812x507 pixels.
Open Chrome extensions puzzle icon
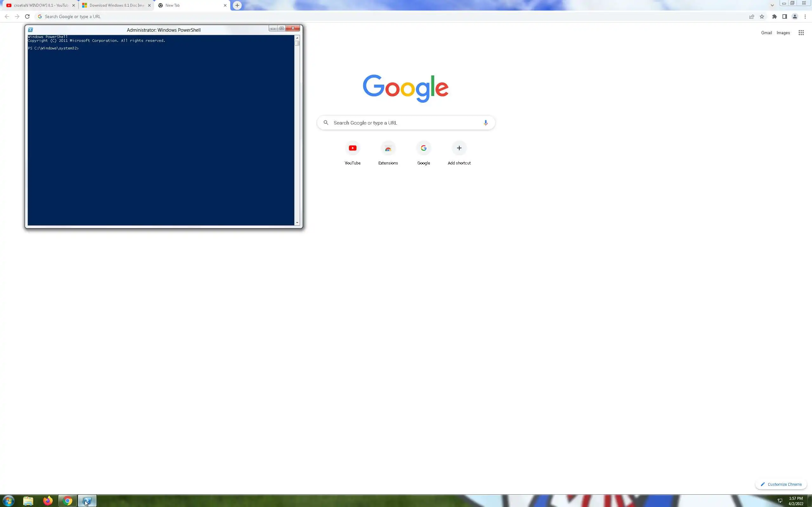coord(774,16)
